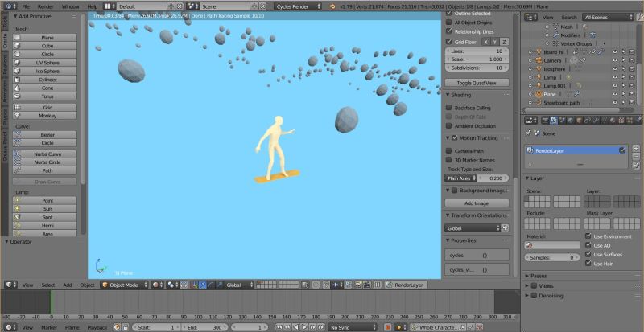644x332 pixels.
Task: Select the rotate manipulator icon
Action: point(211,285)
